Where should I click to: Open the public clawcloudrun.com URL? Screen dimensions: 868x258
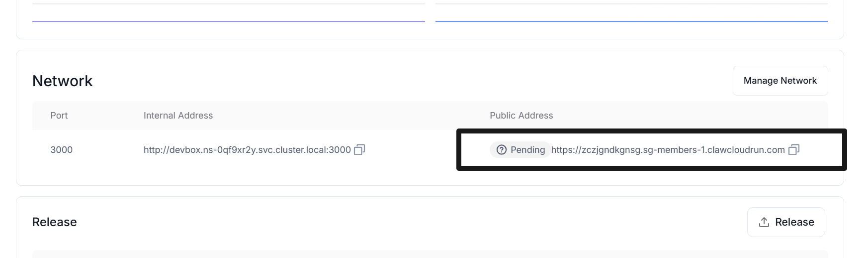click(x=668, y=150)
